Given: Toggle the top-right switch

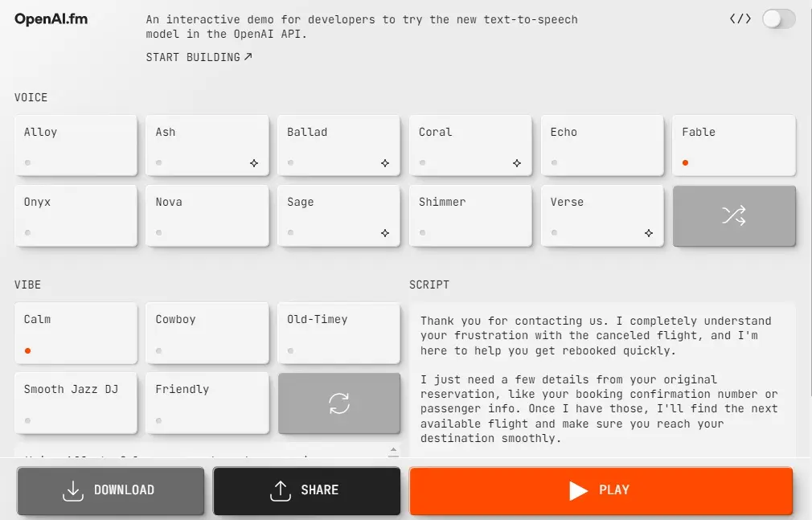Looking at the screenshot, I should (x=778, y=19).
